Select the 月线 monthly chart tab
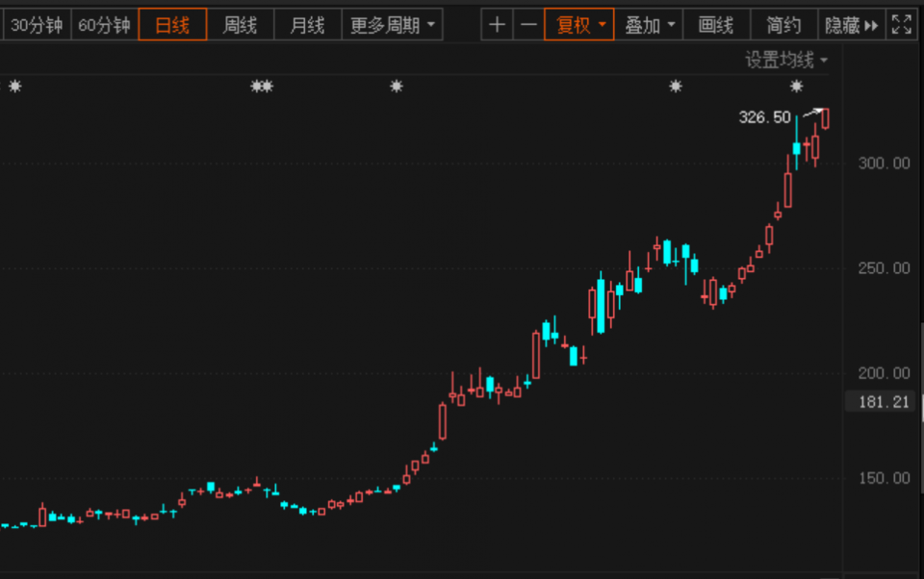This screenshot has width=924, height=579. tap(307, 25)
